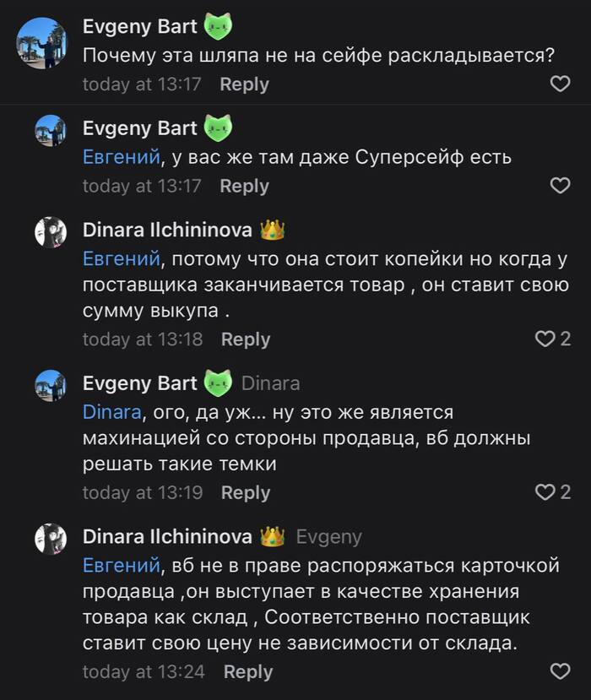
Task: Click the gray Evgeny reply-to label
Action: pyautogui.click(x=328, y=537)
